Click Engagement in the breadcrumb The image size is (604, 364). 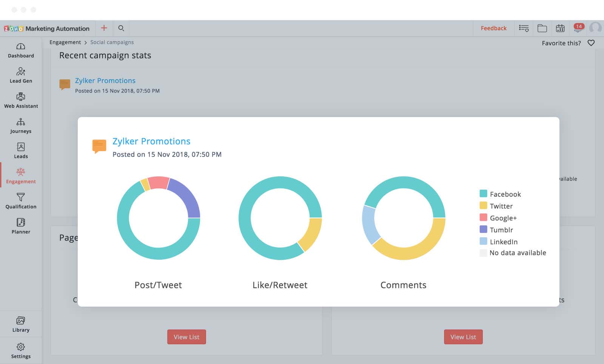click(x=65, y=42)
